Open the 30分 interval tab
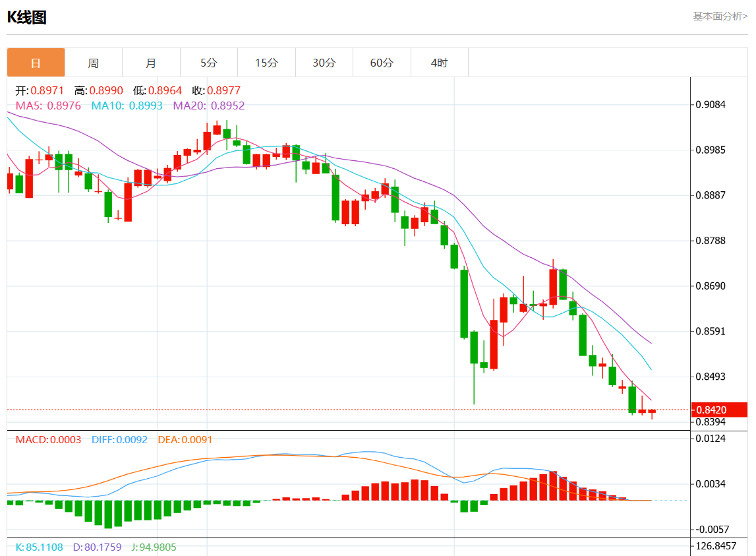This screenshot has height=556, width=756. (x=324, y=62)
